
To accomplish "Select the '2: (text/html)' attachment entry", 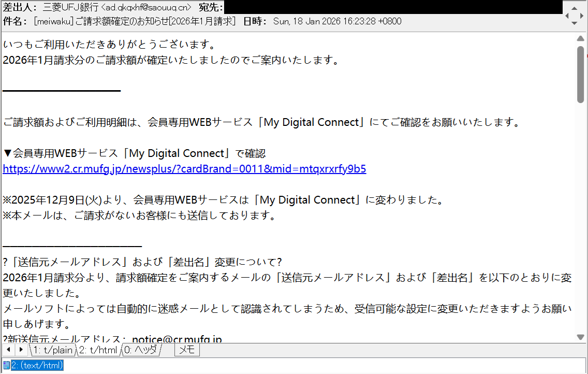I will pos(37,365).
